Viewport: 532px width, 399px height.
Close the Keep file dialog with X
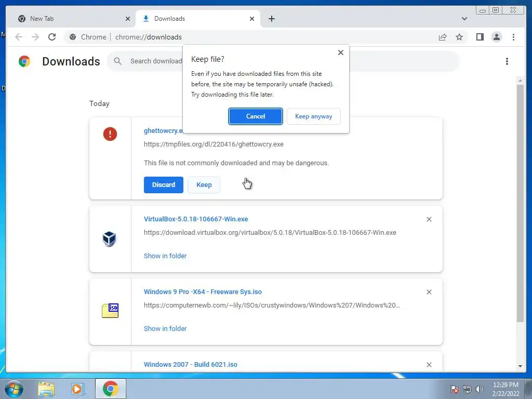(x=341, y=52)
